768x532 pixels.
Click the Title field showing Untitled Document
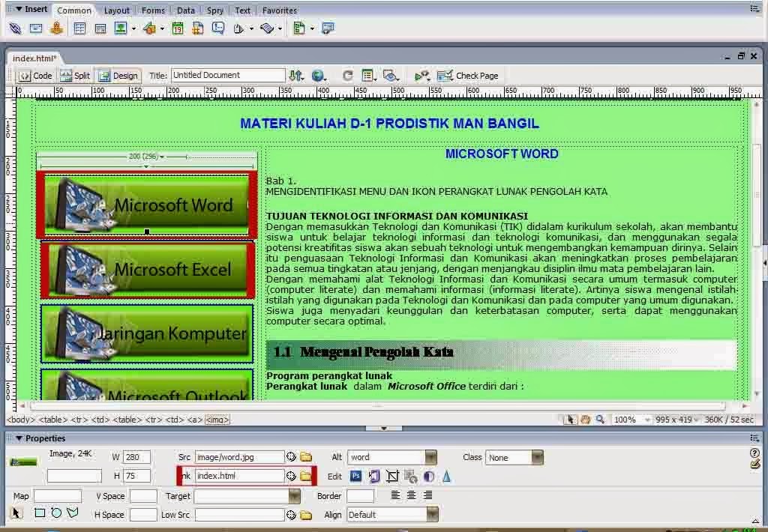click(228, 76)
